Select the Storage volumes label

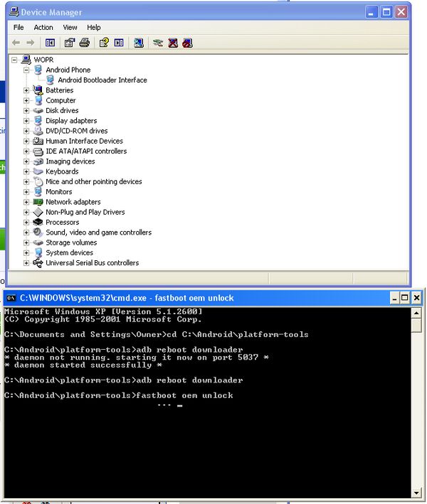[71, 242]
